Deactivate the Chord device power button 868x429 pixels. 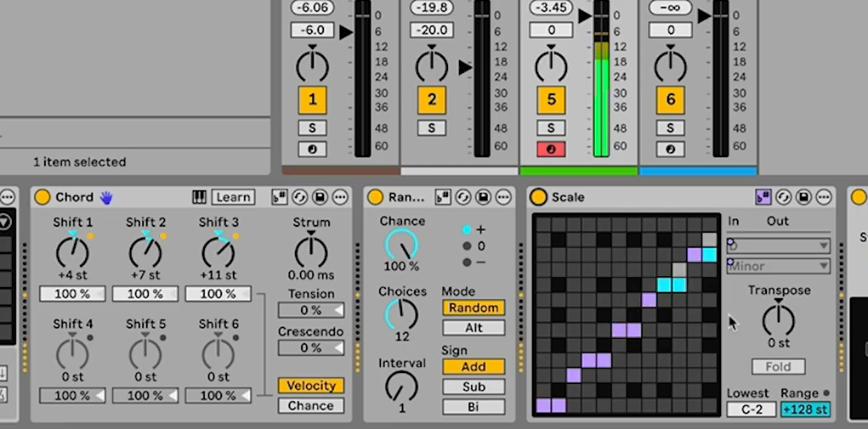(x=42, y=197)
